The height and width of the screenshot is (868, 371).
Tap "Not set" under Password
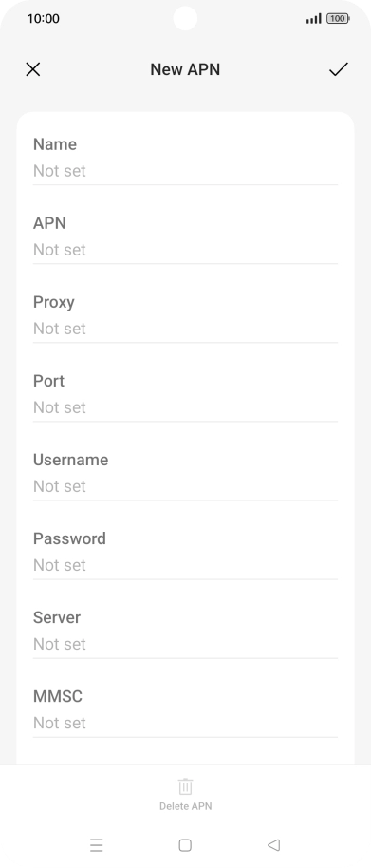60,565
